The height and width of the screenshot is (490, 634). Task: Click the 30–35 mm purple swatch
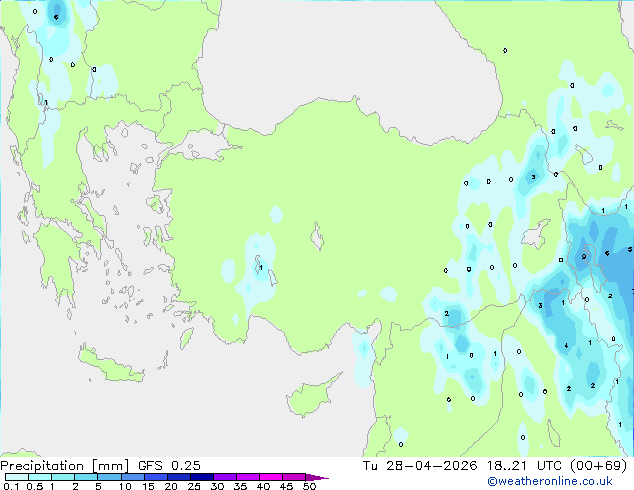225,477
